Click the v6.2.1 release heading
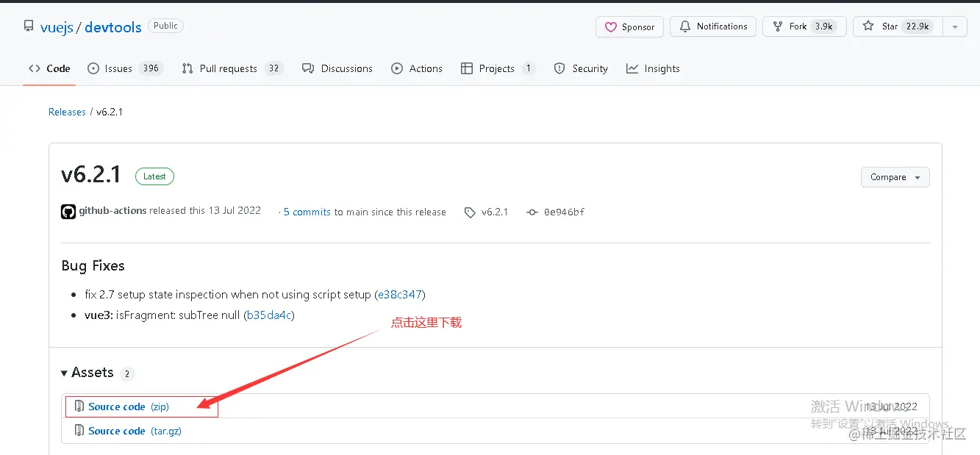Viewport: 980px width, 455px height. point(91,175)
